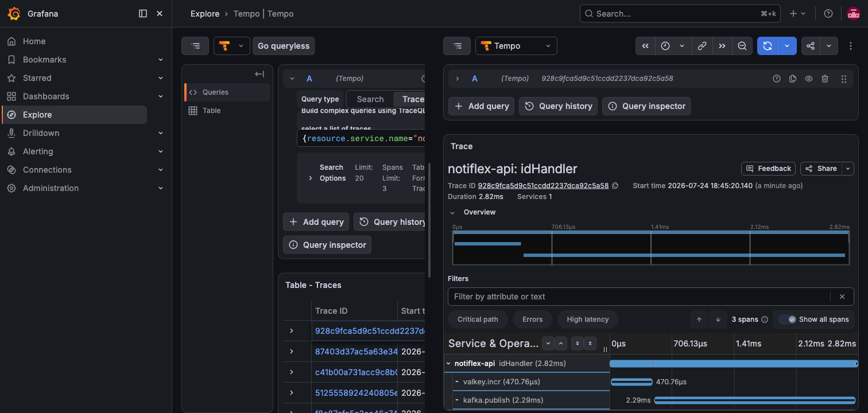The width and height of the screenshot is (868, 413).
Task: Expand the row for trace c41b00a731acc9c8
Action: (x=292, y=372)
